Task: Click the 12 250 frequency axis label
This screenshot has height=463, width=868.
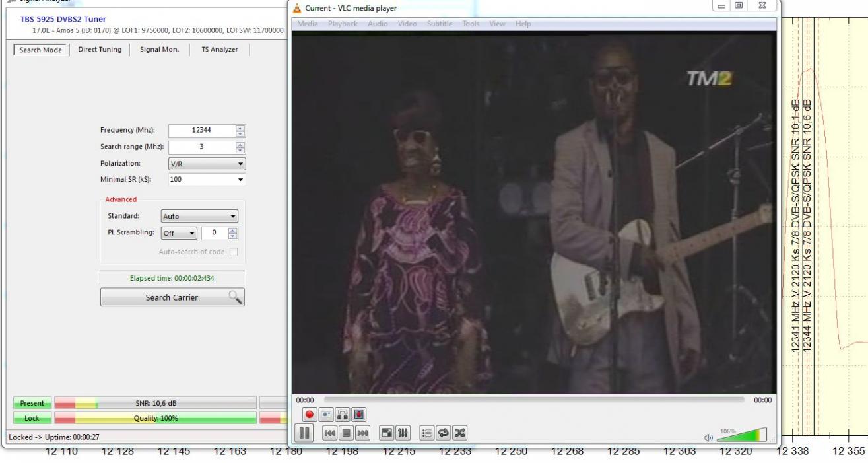Action: click(x=511, y=452)
